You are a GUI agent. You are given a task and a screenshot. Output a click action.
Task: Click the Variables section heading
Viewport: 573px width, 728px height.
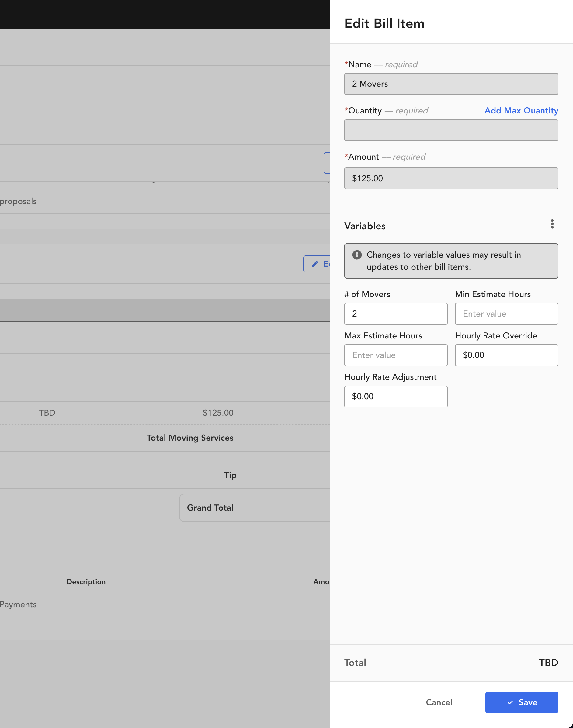[365, 226]
